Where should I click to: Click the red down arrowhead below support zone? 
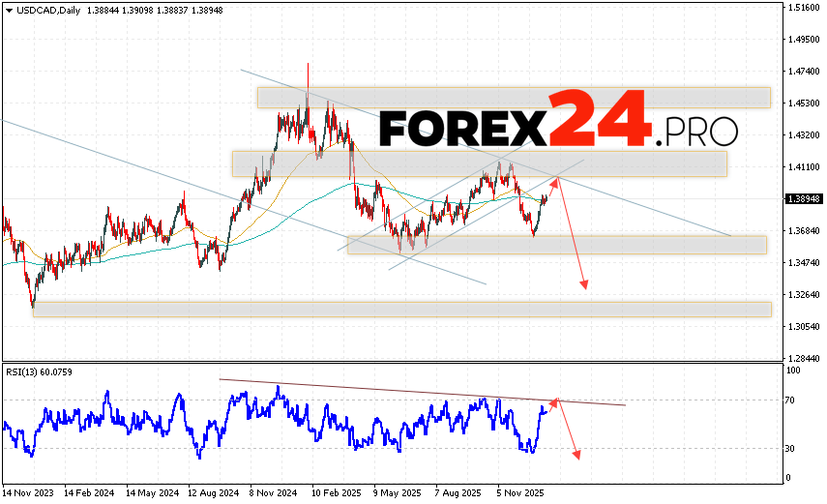584,283
